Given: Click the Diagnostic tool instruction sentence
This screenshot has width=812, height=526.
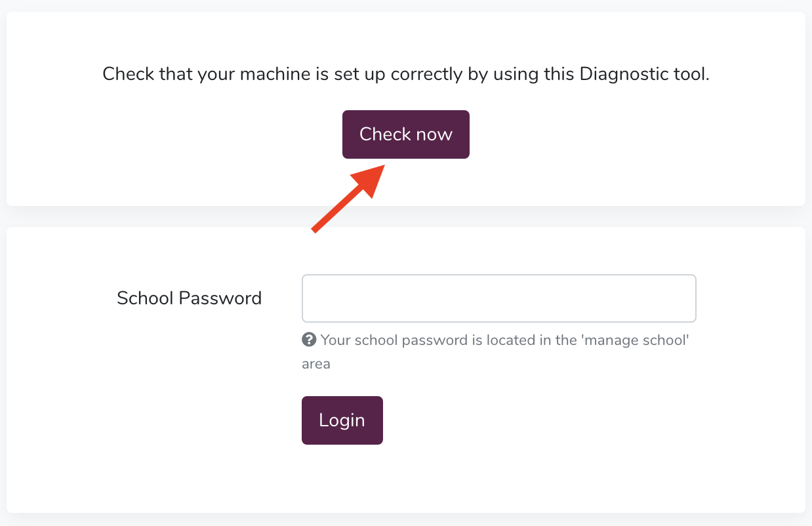Looking at the screenshot, I should 406,74.
